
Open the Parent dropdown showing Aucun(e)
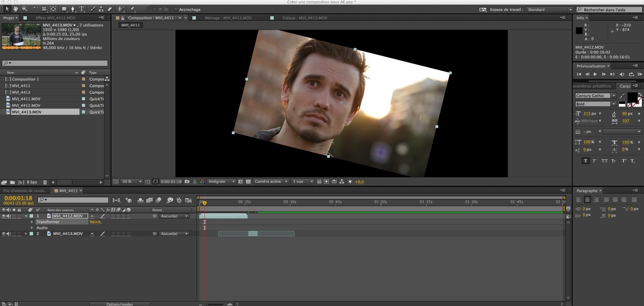point(174,216)
